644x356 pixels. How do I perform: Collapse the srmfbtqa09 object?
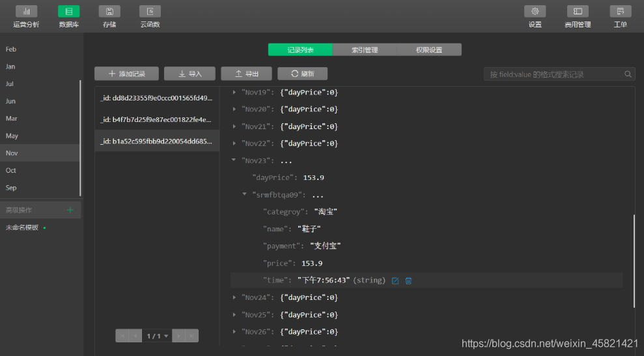(244, 194)
